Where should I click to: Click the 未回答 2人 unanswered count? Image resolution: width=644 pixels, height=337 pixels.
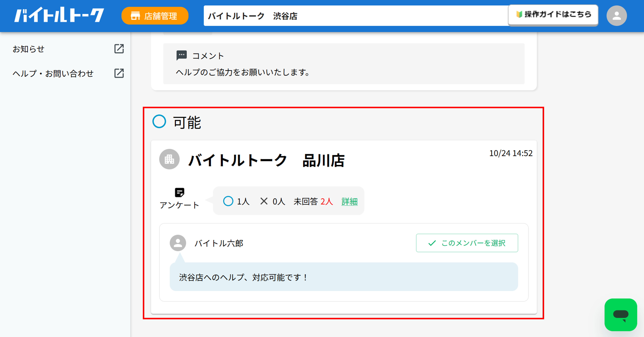[x=313, y=201]
